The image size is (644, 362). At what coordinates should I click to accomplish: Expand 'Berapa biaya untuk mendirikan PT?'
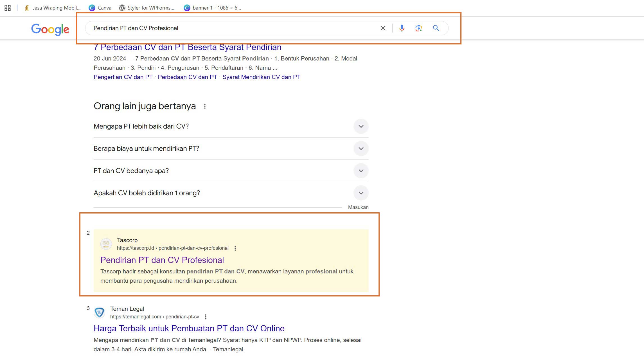click(231, 149)
